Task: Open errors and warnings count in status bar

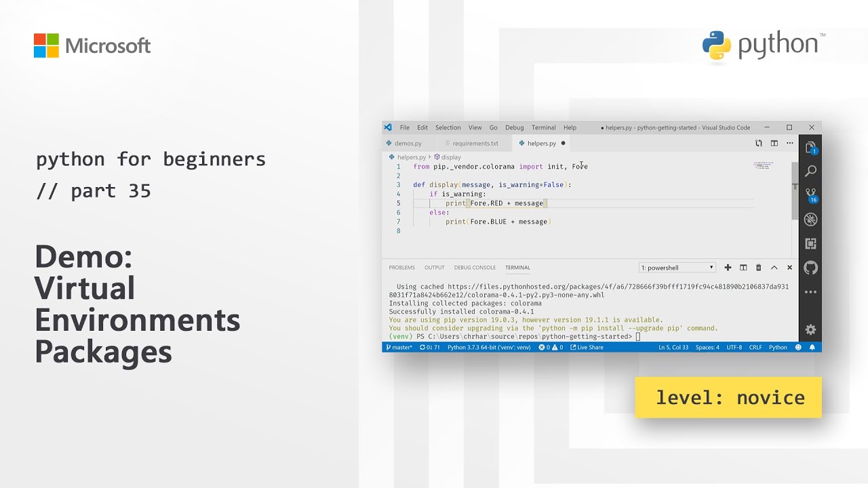Action: 551,347
